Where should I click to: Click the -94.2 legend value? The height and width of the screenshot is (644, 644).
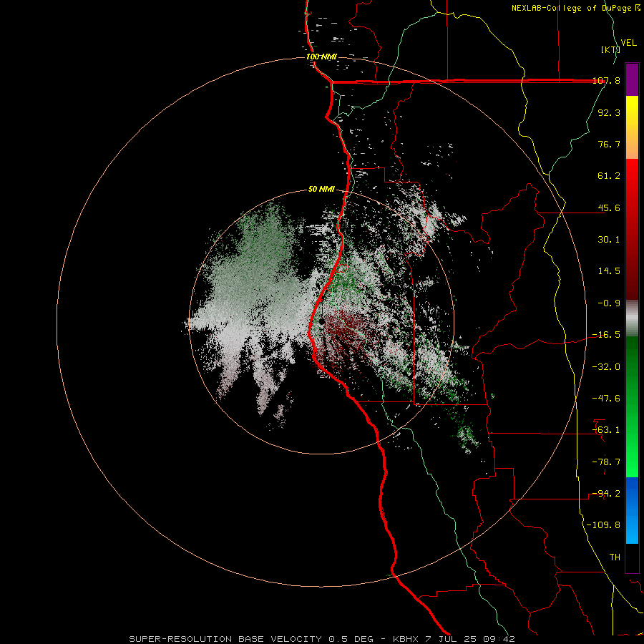pos(607,494)
